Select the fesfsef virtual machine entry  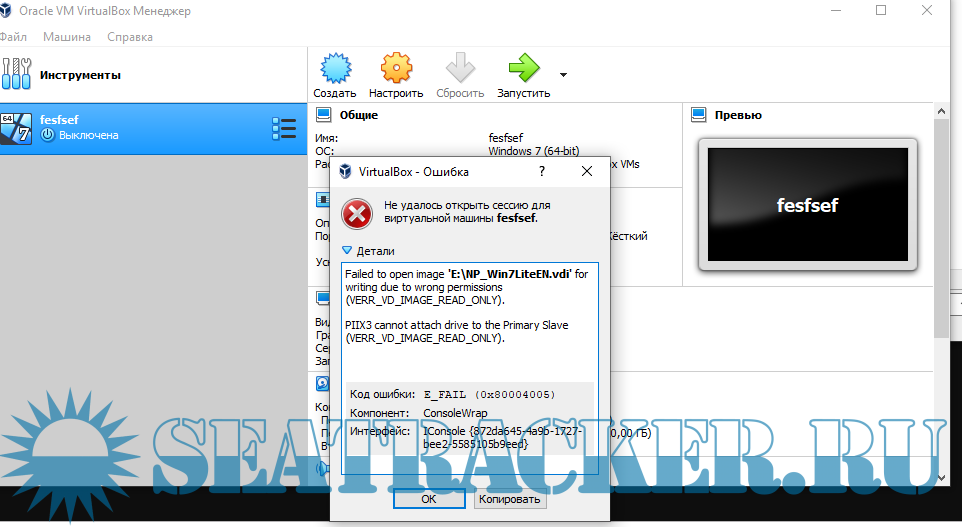pos(140,127)
